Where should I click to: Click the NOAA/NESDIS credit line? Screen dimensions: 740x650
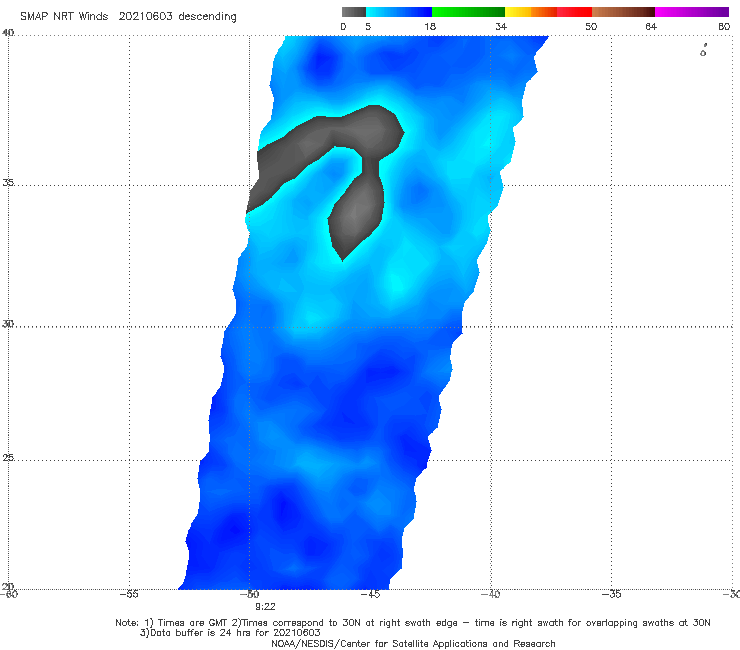[x=413, y=643]
